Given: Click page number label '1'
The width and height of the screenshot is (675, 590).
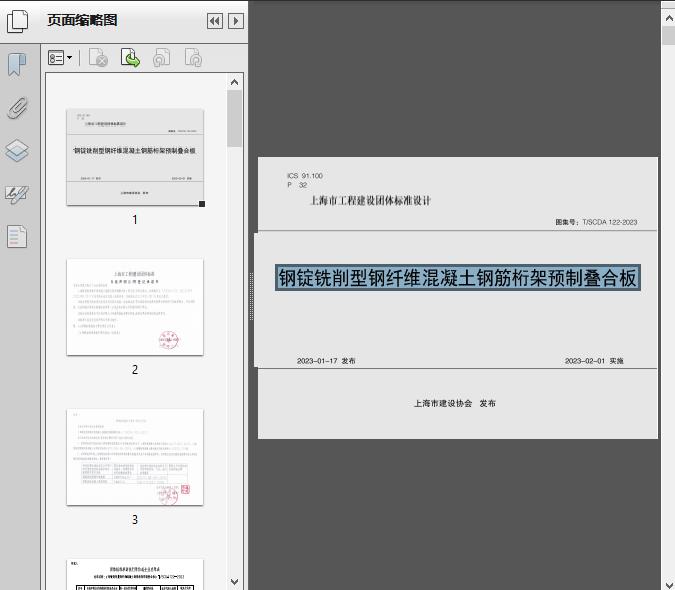Looking at the screenshot, I should point(135,220).
